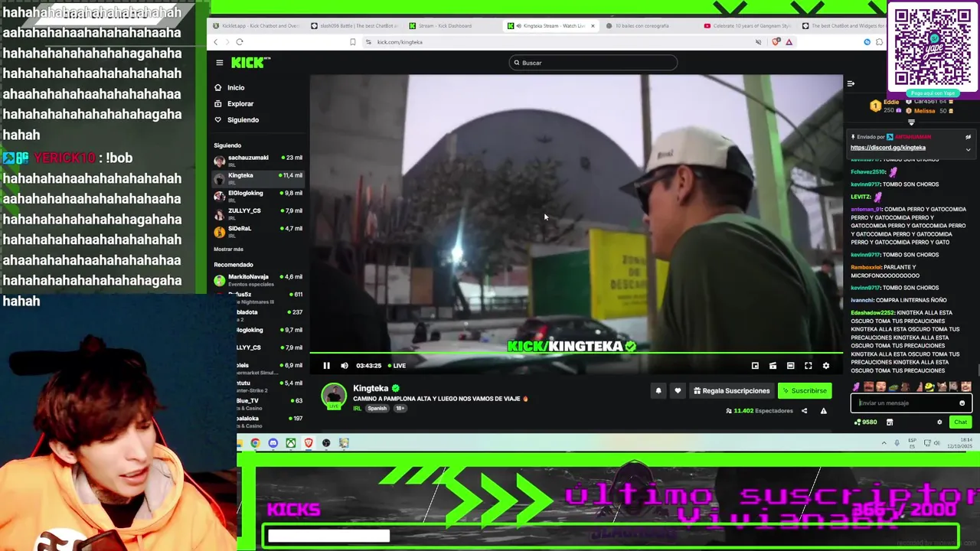Pause the live stream video

click(326, 366)
